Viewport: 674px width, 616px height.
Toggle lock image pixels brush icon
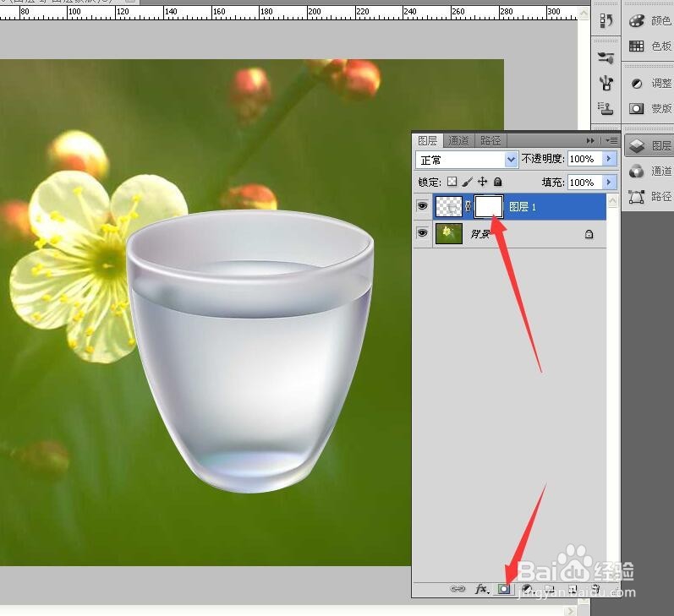click(x=468, y=182)
